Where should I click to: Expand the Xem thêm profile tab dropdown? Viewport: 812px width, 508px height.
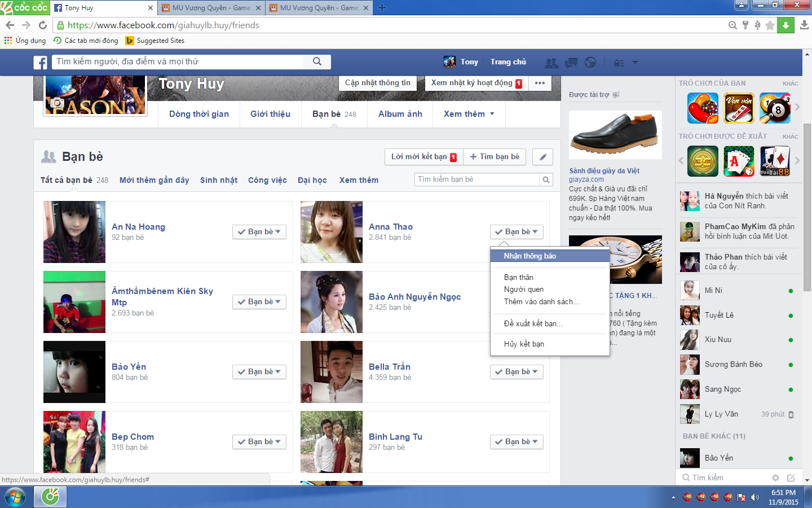click(469, 114)
